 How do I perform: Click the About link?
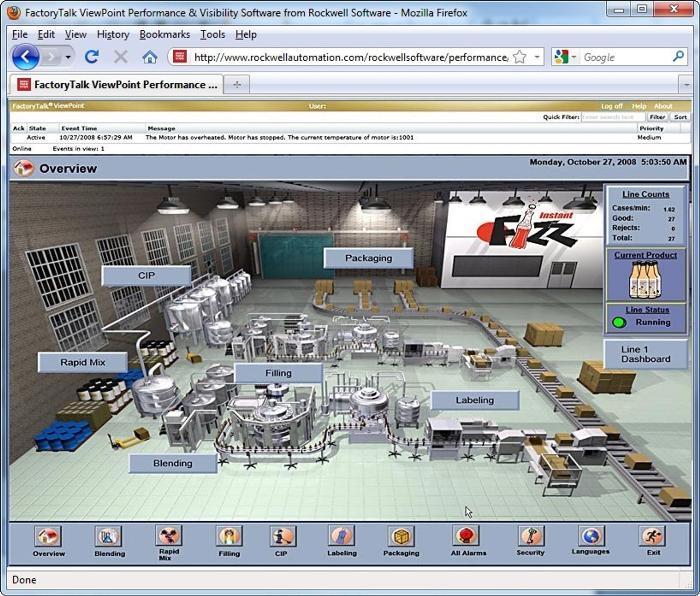click(x=663, y=106)
